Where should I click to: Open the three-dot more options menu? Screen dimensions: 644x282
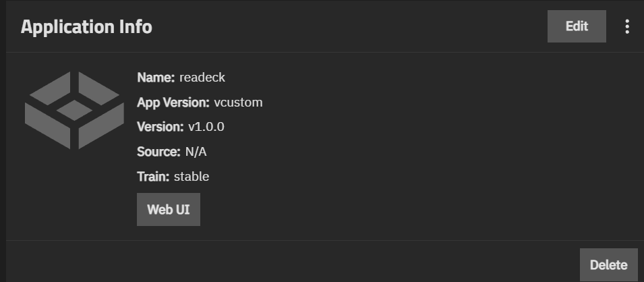pos(627,26)
